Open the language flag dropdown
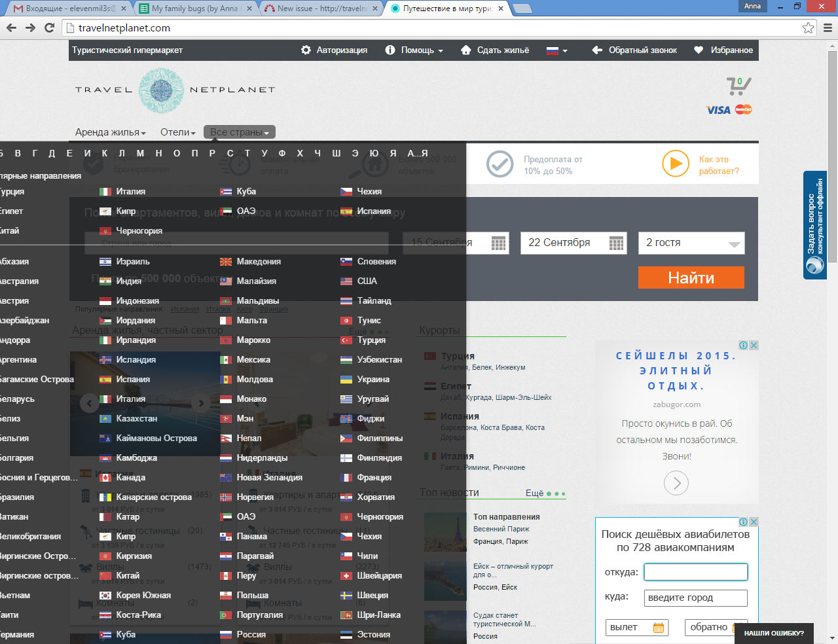This screenshot has height=644, width=838. (556, 50)
